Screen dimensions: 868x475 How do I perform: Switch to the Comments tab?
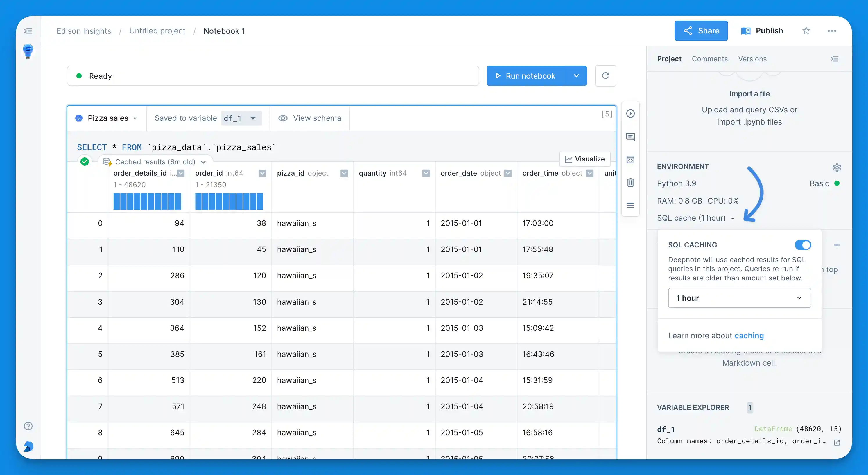click(710, 59)
